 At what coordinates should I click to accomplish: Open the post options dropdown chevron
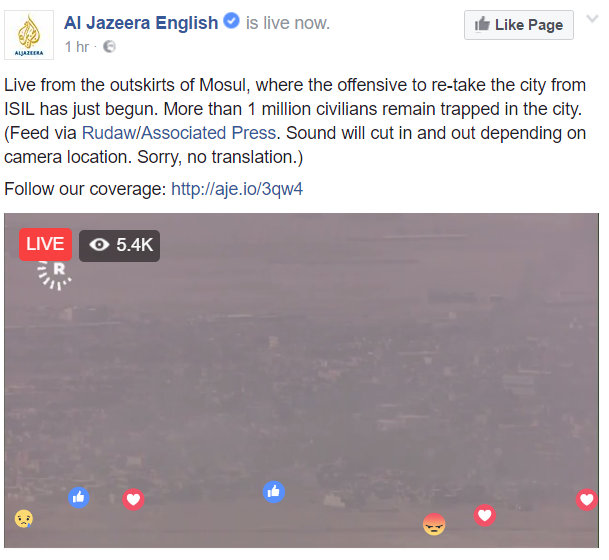point(592,19)
